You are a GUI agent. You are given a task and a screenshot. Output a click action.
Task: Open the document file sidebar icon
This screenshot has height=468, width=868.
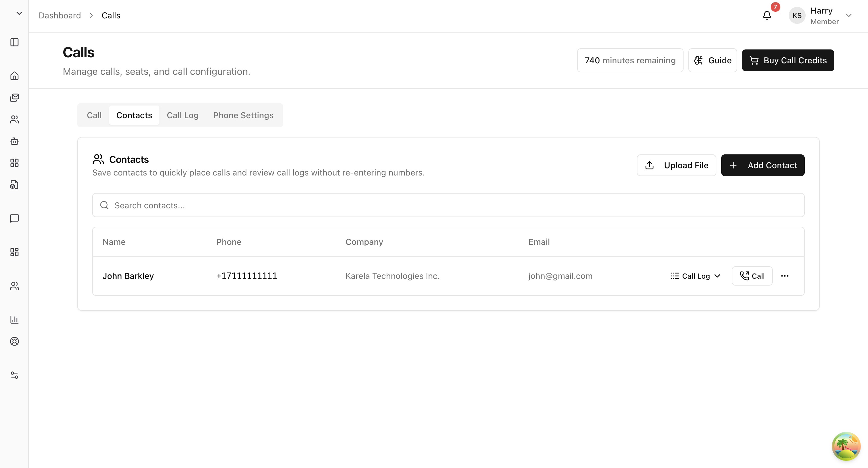point(14,185)
